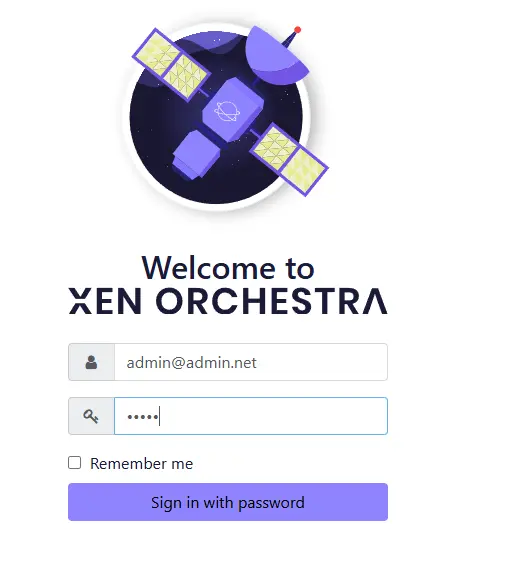
Task: Click the Welcome to heading text
Action: pos(228,268)
